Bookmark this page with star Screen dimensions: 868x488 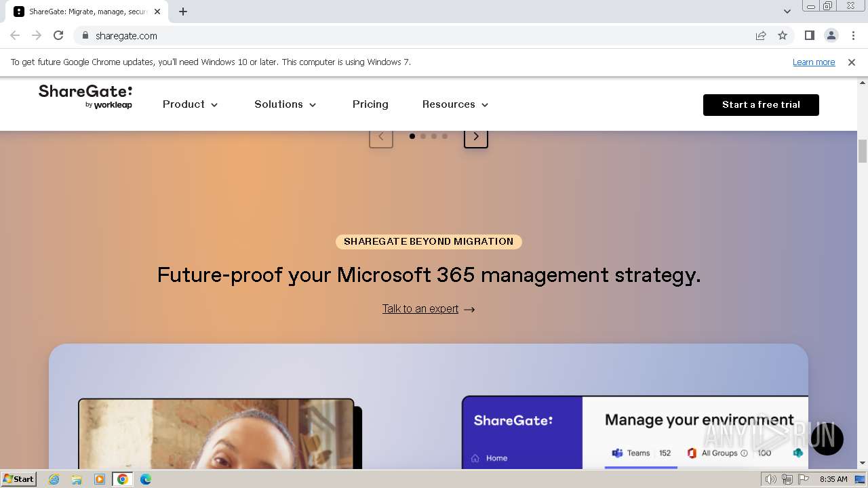pos(783,36)
